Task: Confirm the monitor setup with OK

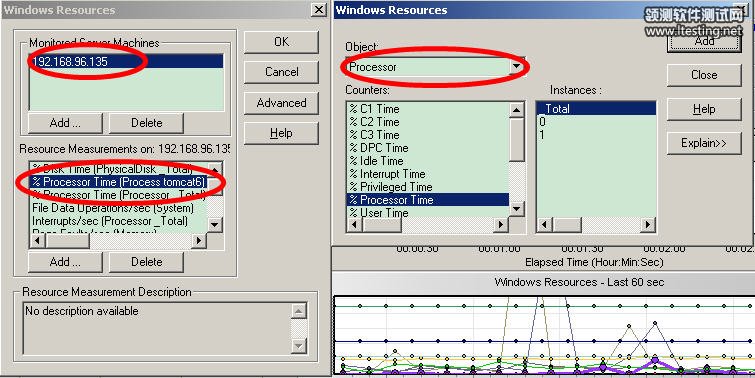Action: 281,42
